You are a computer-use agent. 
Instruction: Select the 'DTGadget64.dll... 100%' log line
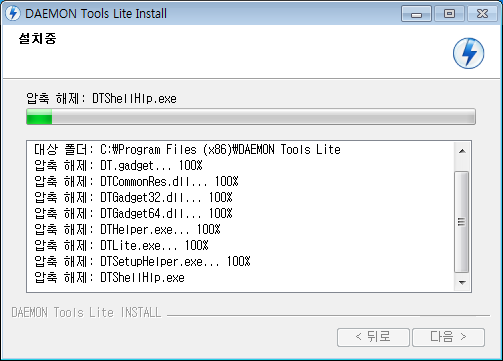tap(133, 213)
